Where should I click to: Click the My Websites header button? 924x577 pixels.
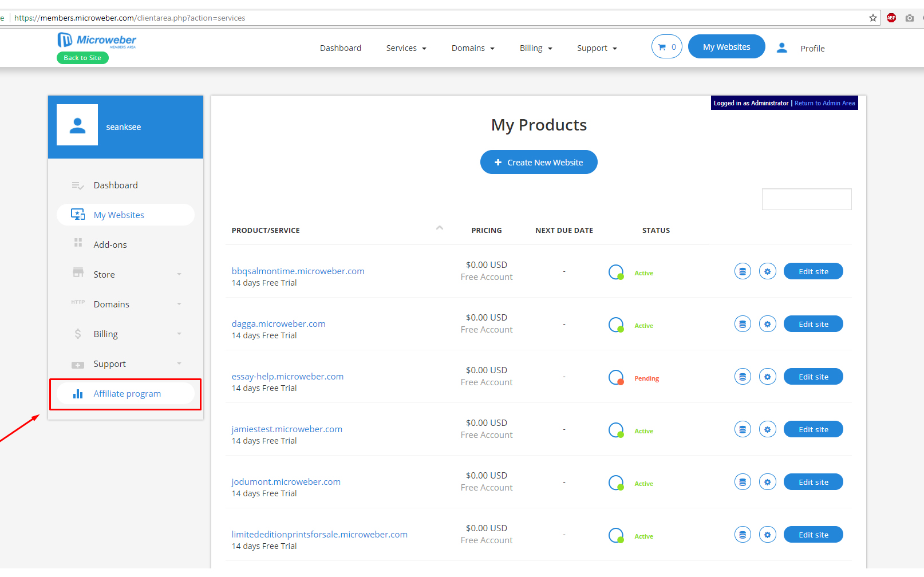point(726,46)
